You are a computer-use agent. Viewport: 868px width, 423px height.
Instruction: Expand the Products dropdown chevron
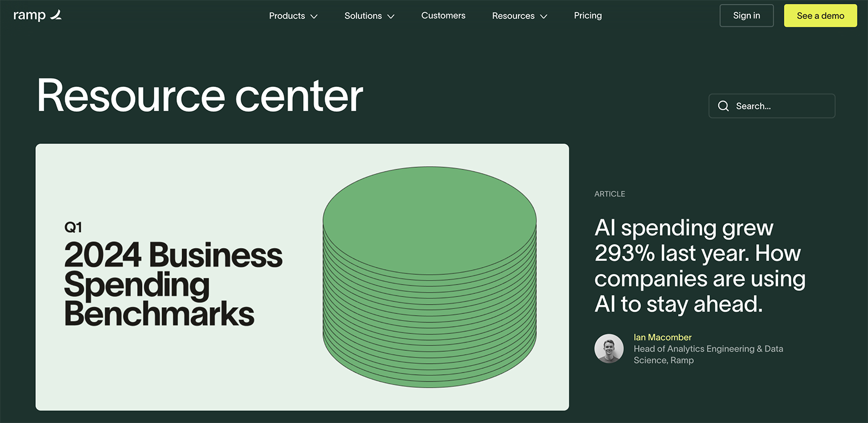click(314, 16)
